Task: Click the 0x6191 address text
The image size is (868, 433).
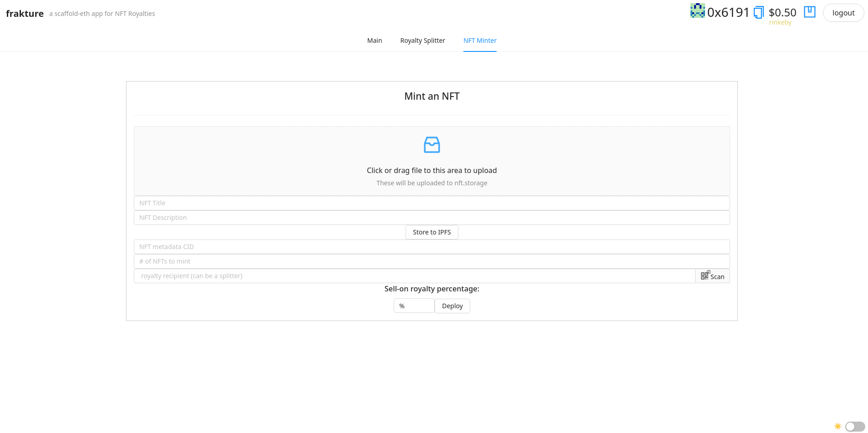Action: 728,12
